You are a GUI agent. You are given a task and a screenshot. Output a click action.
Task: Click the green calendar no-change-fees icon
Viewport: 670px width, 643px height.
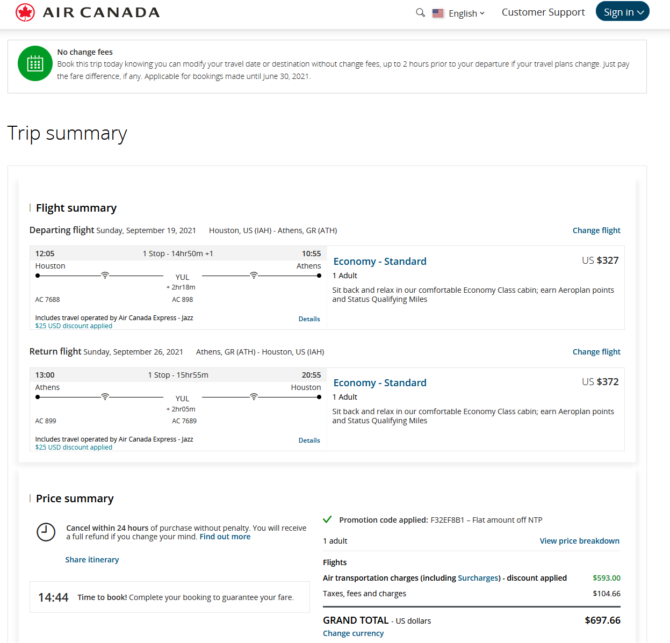[x=35, y=64]
